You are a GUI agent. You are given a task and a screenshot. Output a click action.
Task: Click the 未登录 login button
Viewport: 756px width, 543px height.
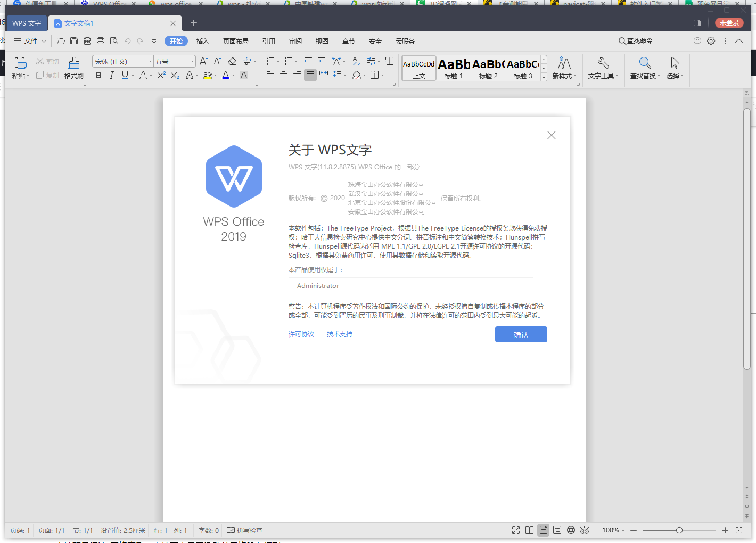[729, 23]
